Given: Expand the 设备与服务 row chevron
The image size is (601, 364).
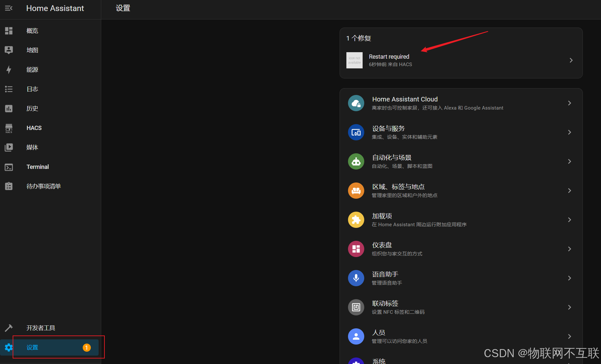Looking at the screenshot, I should 570,132.
